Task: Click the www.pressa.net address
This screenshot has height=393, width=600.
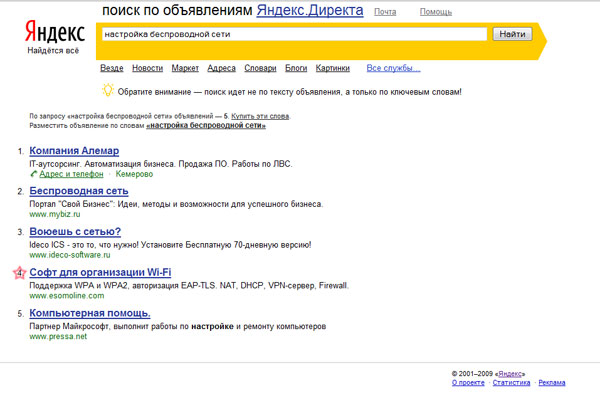Action: [x=58, y=336]
